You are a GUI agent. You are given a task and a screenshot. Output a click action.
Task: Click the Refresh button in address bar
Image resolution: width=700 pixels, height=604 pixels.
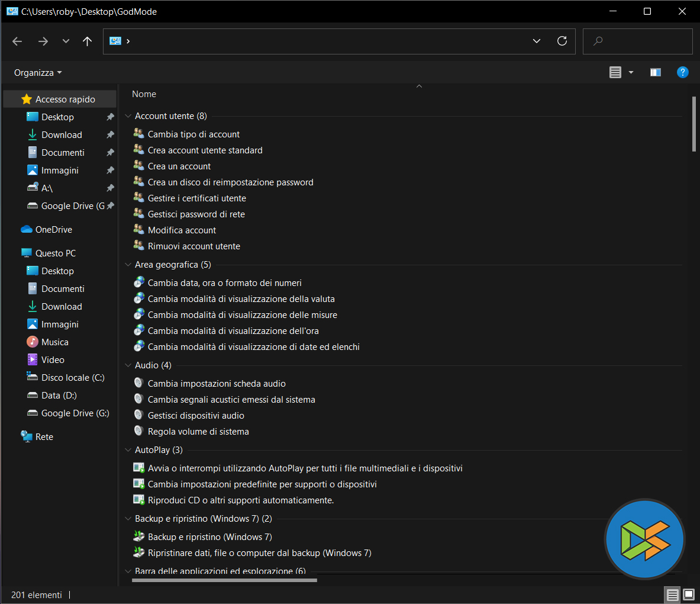(562, 41)
